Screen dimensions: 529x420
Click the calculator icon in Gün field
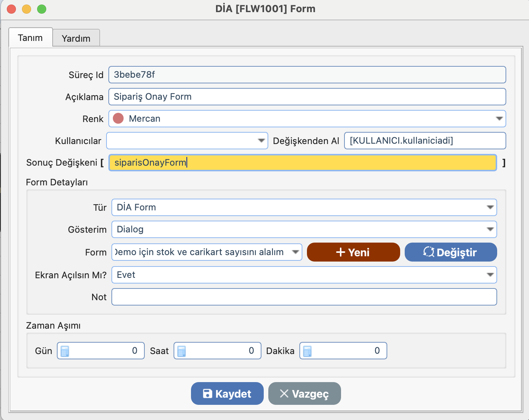pyautogui.click(x=65, y=351)
